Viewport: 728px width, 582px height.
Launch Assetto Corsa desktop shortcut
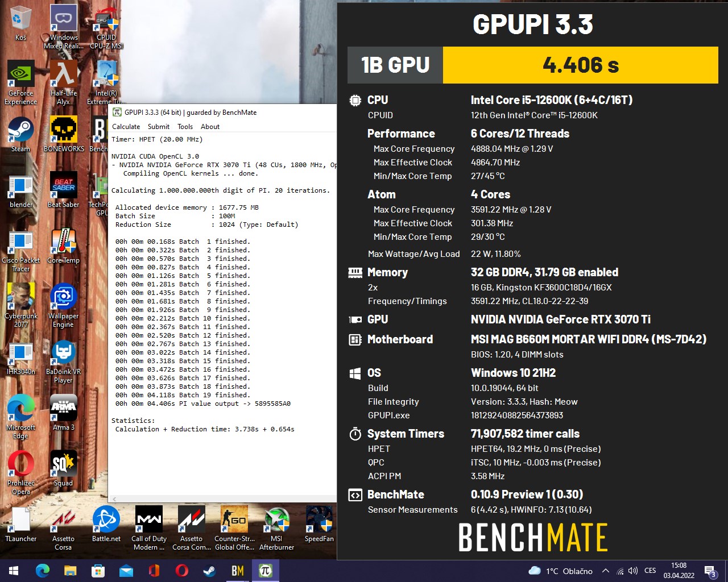[x=64, y=528]
